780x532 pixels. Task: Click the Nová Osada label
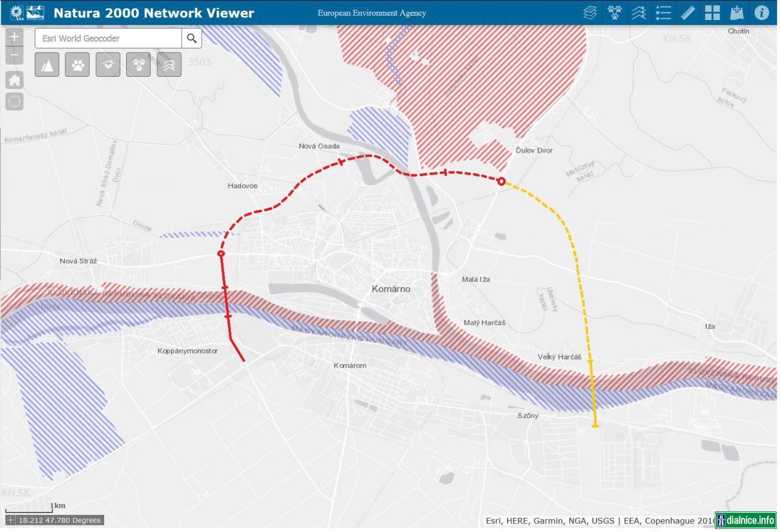(319, 146)
